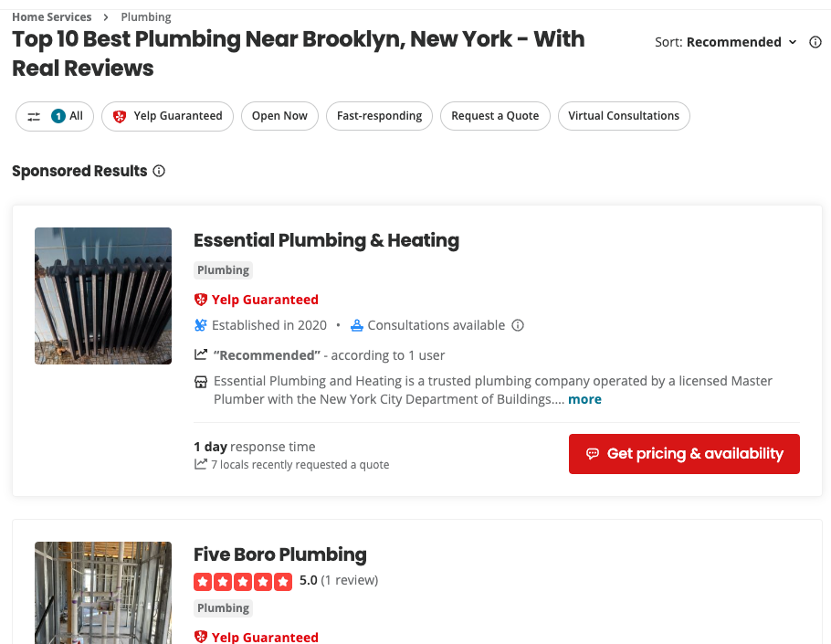Image resolution: width=831 pixels, height=644 pixels.
Task: Click Essential Plumbing & Heating's radiator photo
Action: pyautogui.click(x=102, y=295)
